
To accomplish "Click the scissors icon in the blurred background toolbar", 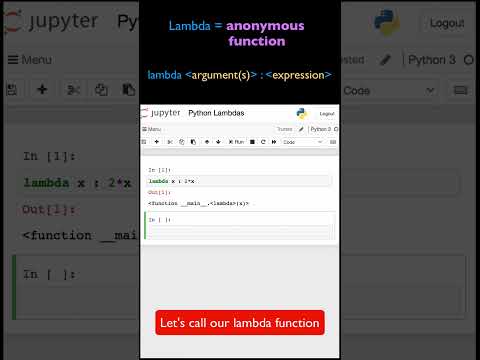I will (x=73, y=90).
